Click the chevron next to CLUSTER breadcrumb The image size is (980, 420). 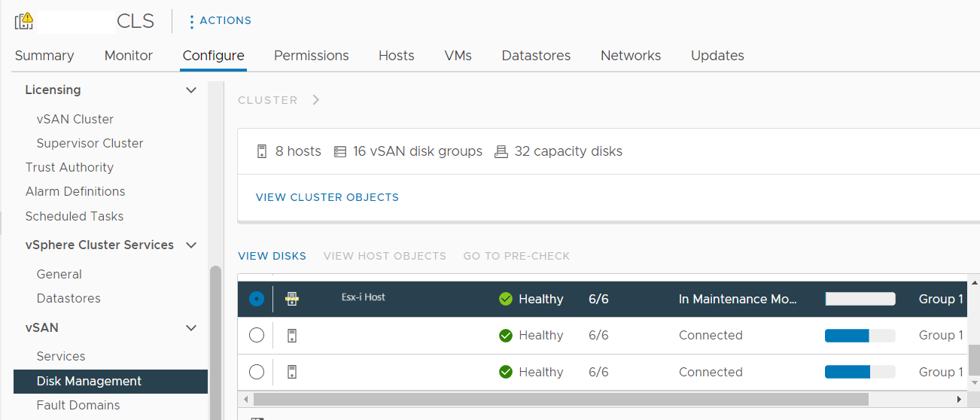pyautogui.click(x=315, y=100)
